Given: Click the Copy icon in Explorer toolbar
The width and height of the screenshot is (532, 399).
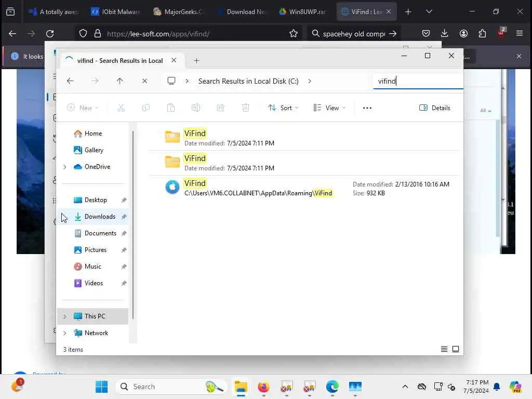Looking at the screenshot, I should click(146, 108).
